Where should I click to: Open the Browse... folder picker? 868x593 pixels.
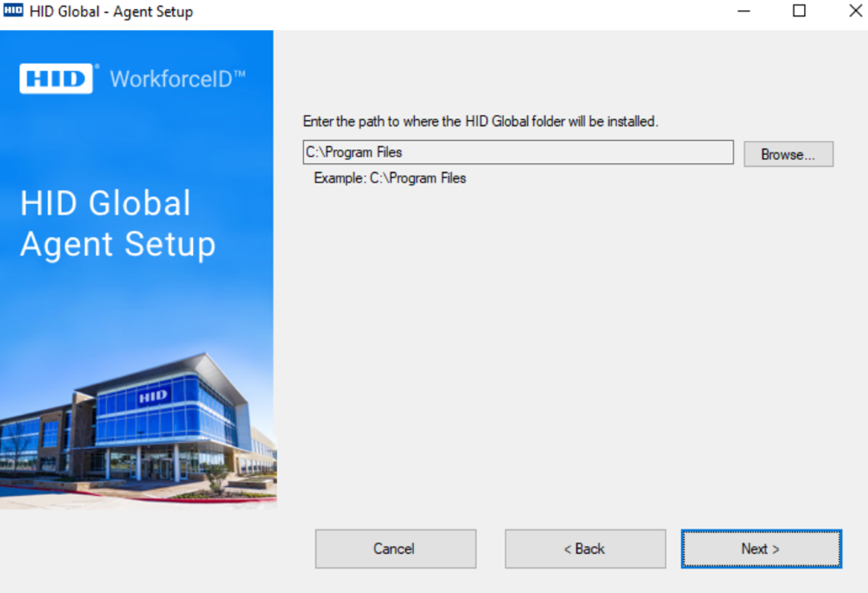tap(788, 154)
